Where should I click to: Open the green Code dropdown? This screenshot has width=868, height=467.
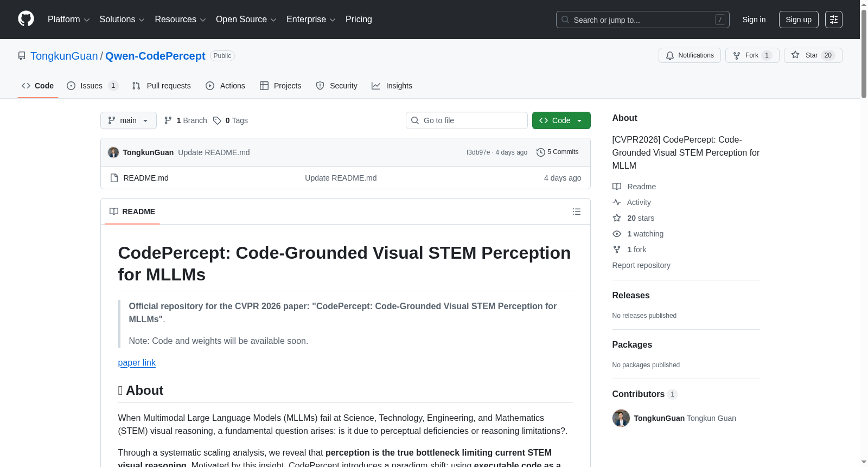pos(561,120)
